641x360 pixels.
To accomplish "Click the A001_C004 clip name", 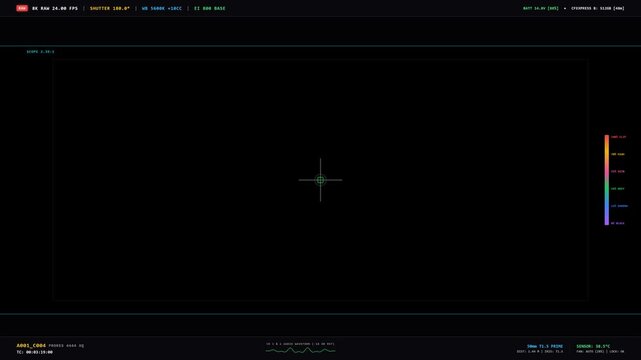I will (31, 346).
